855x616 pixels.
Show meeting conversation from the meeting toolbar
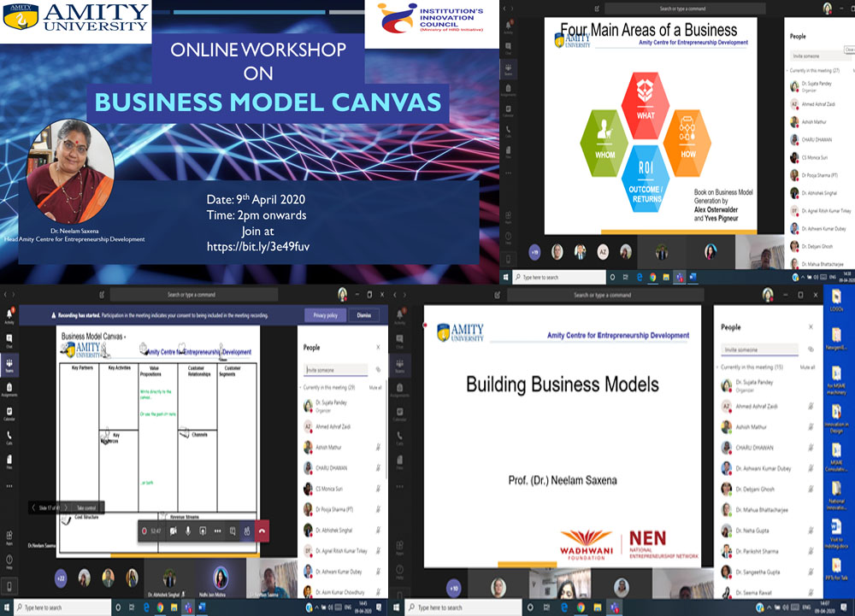point(233,531)
